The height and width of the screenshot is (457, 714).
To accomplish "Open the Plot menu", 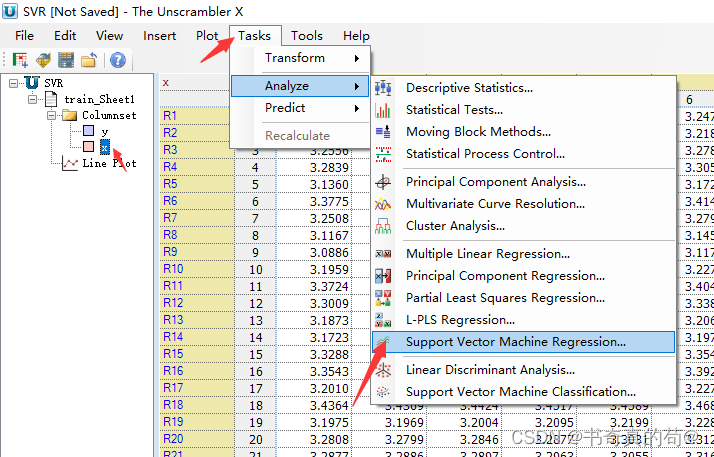I will click(207, 36).
